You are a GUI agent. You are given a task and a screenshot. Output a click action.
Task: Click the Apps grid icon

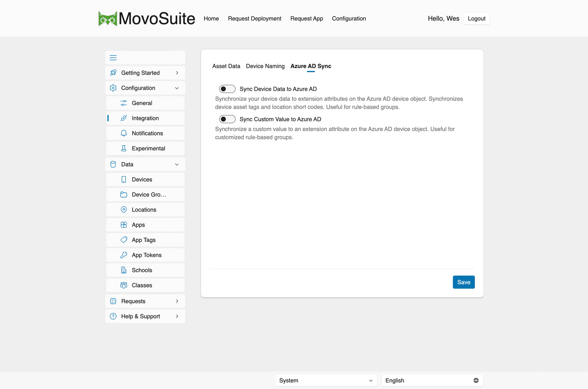124,225
